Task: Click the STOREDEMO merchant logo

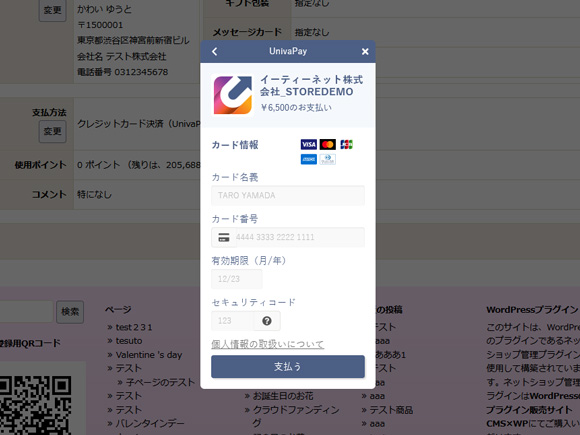Action: tap(233, 95)
